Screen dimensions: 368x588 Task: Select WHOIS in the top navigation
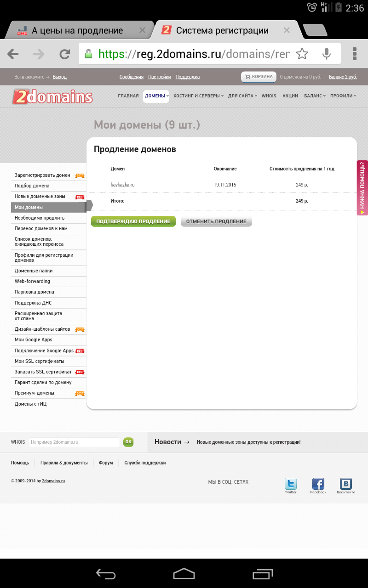click(269, 96)
